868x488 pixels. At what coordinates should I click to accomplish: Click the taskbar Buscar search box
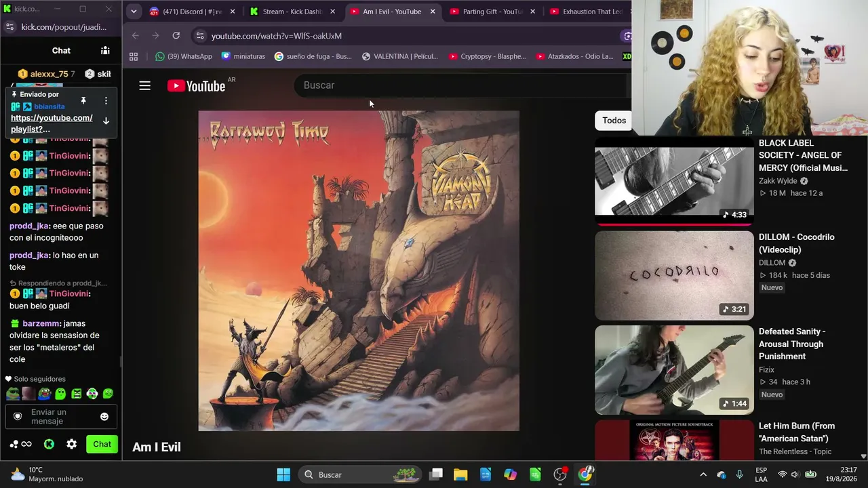(x=360, y=474)
